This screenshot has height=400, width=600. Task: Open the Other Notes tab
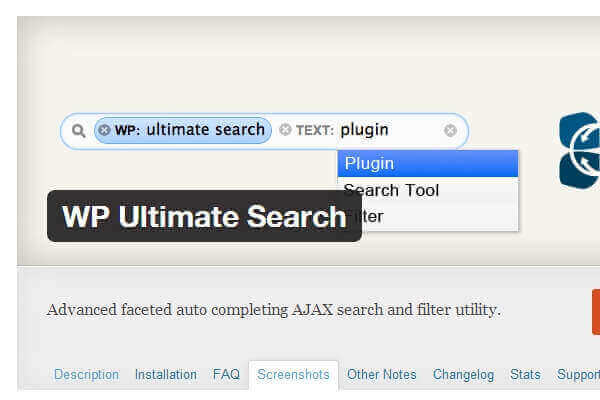[381, 375]
